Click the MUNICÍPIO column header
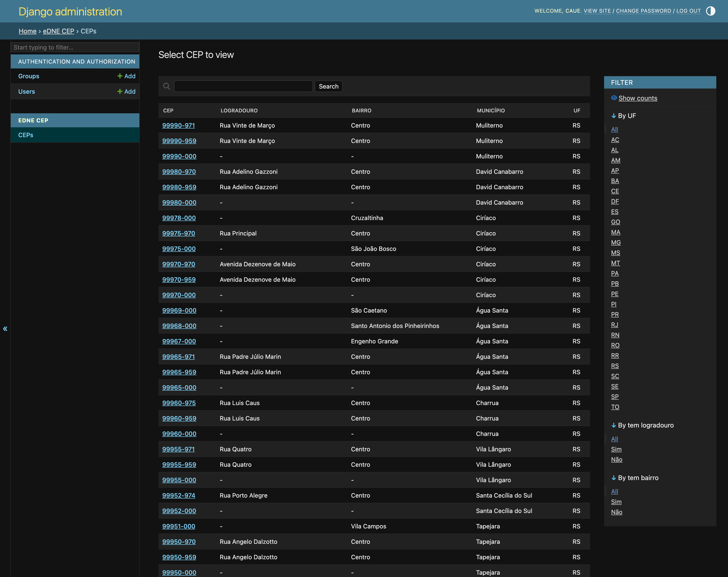This screenshot has height=577, width=728. point(491,111)
